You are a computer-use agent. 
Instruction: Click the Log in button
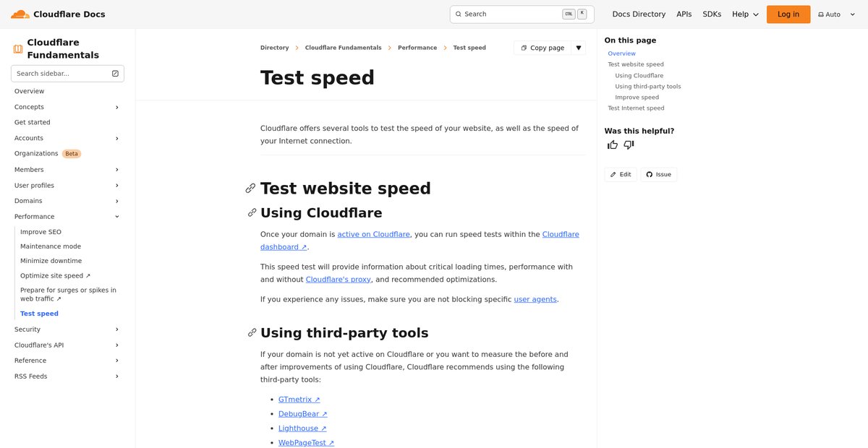[x=788, y=14]
